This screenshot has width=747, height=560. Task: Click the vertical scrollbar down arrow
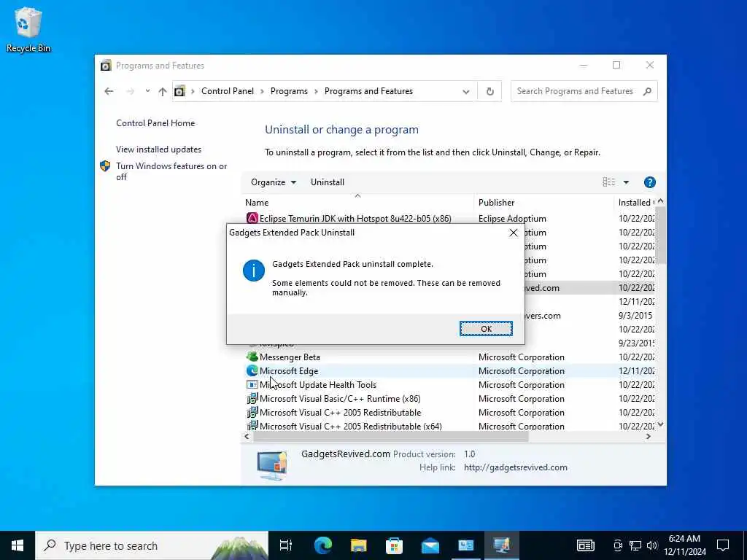point(661,424)
